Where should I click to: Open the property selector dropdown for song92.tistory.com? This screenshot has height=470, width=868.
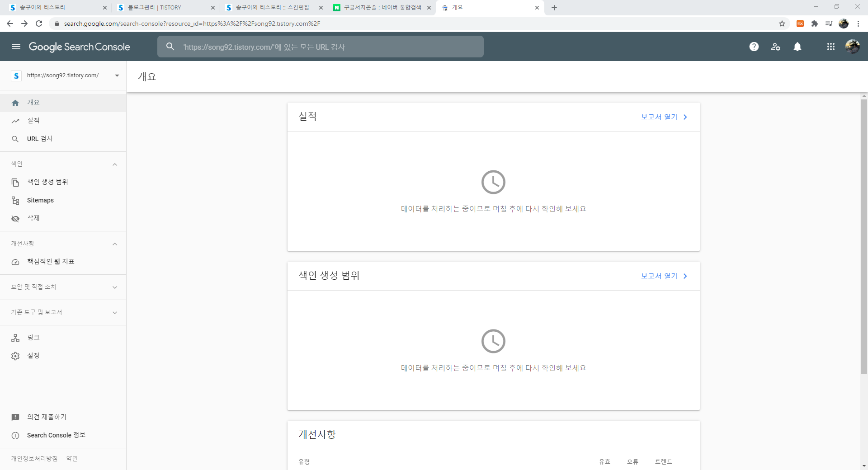66,75
